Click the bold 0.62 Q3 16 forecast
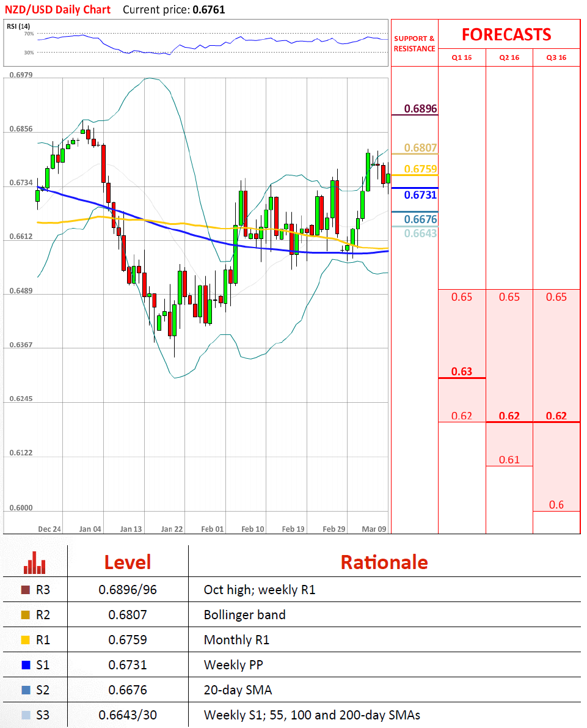Viewport: 587px width, 728px height. click(x=556, y=416)
